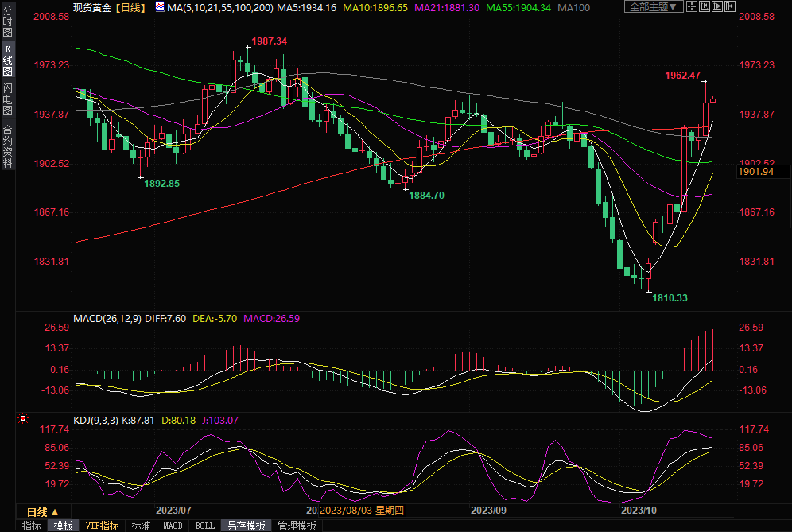Click the third layout icon right of 全部主题
Screen dimensions: 792x532
click(717, 7)
